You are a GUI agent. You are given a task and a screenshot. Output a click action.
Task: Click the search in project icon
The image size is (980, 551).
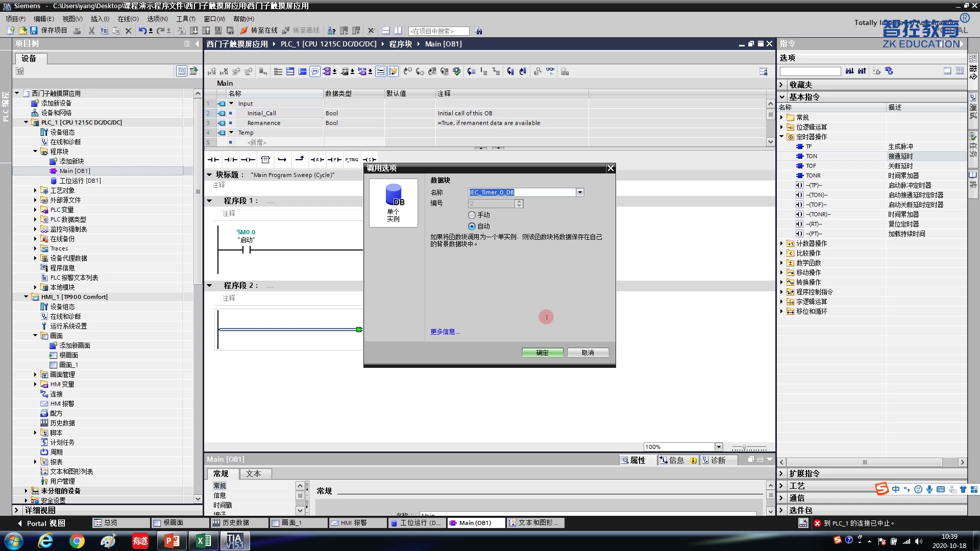point(478,31)
